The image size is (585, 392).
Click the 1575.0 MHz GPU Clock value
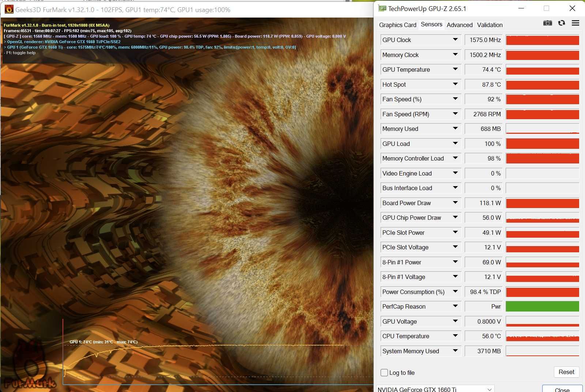(x=484, y=40)
